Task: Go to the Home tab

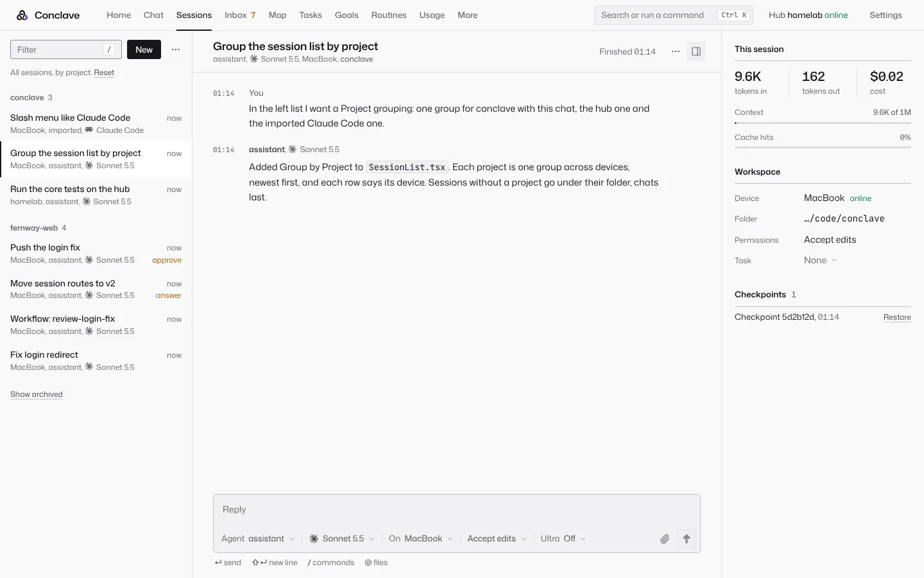Action: 119,15
